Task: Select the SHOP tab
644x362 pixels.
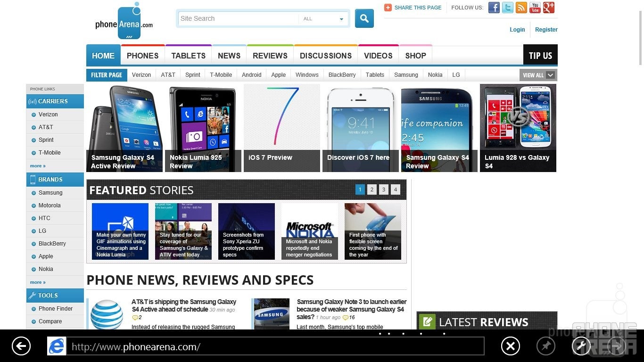Action: coord(416,56)
